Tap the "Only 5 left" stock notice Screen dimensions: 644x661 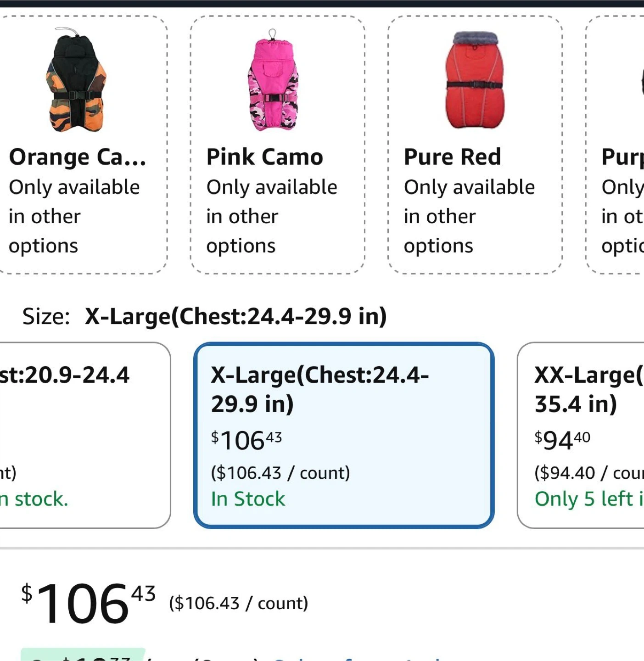pyautogui.click(x=588, y=499)
